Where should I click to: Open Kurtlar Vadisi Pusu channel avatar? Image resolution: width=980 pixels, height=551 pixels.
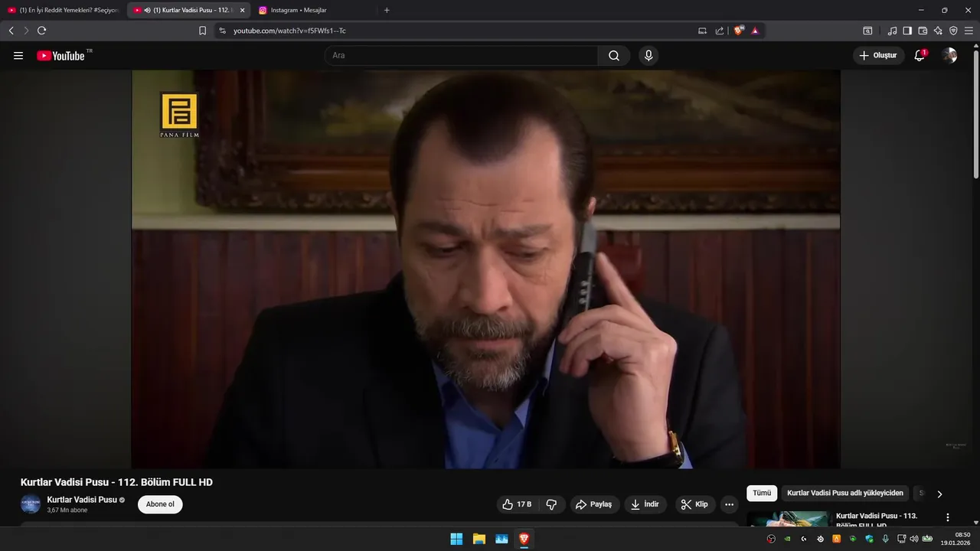point(31,504)
